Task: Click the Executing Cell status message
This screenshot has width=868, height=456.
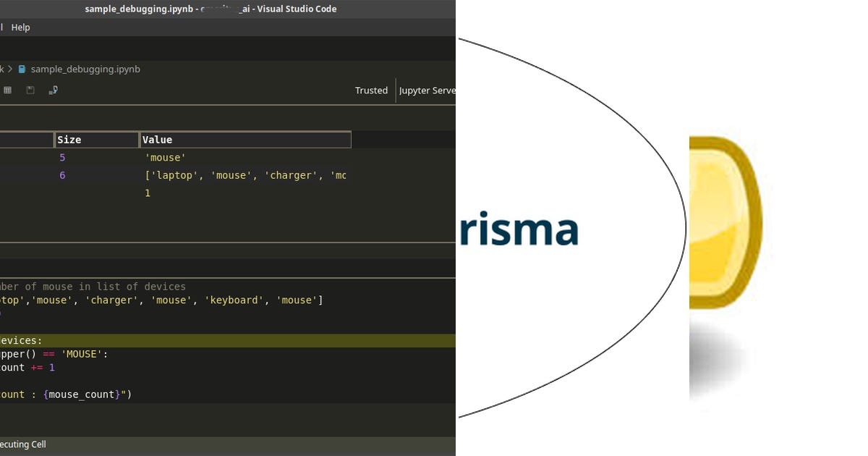Action: pyautogui.click(x=23, y=444)
